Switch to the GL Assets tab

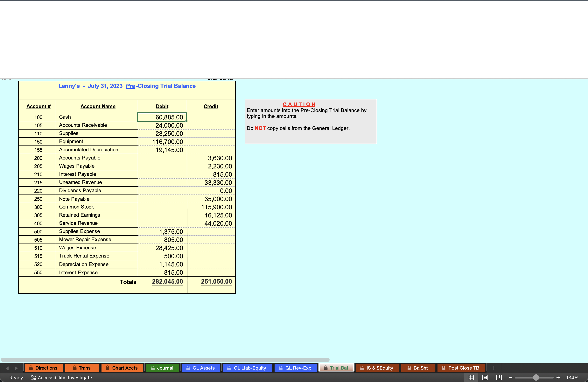point(201,368)
